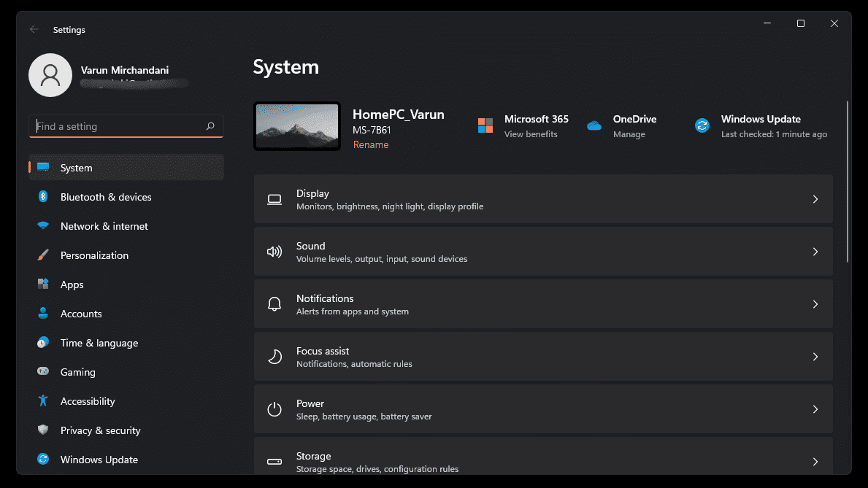Open Windows Update in sidebar
The height and width of the screenshot is (488, 868).
(126, 460)
